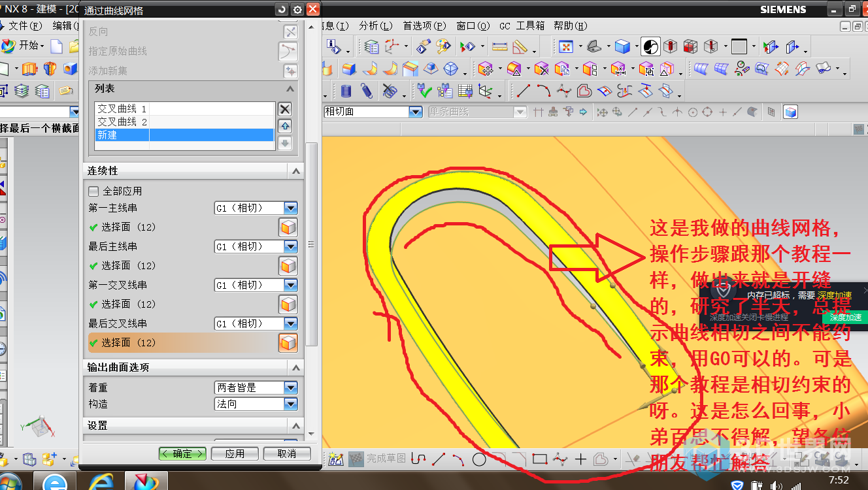
Task: Click the New file icon beside 开始
Action: click(x=57, y=46)
